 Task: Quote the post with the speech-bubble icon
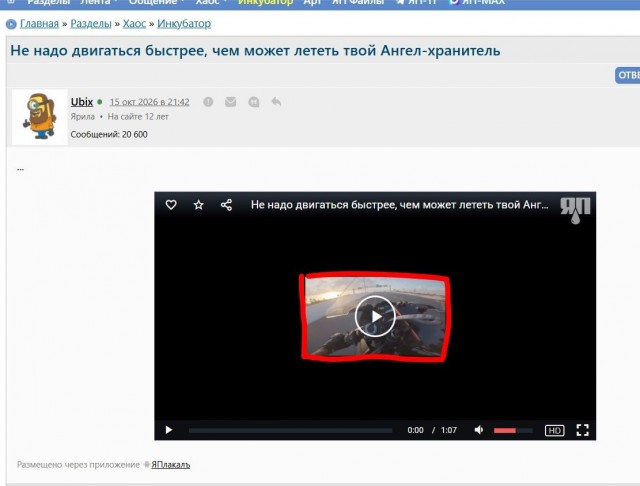pyautogui.click(x=254, y=102)
